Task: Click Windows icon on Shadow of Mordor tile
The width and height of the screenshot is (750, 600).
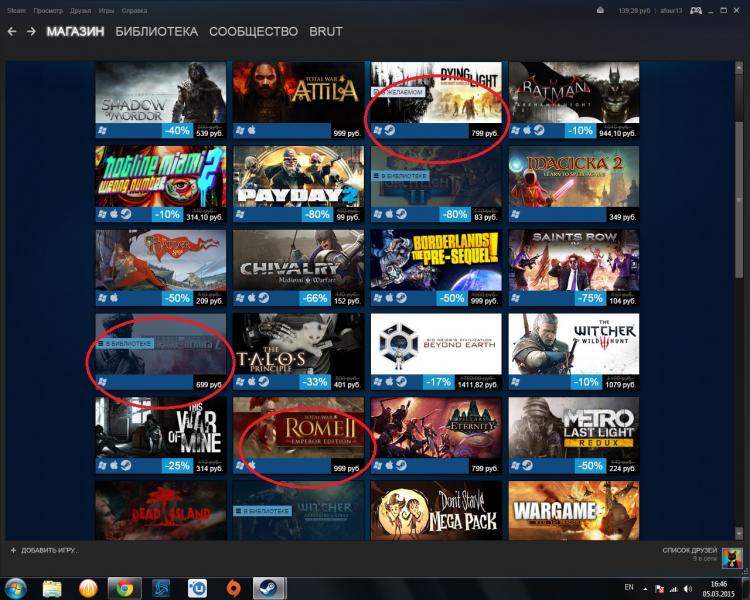Action: pyautogui.click(x=102, y=130)
